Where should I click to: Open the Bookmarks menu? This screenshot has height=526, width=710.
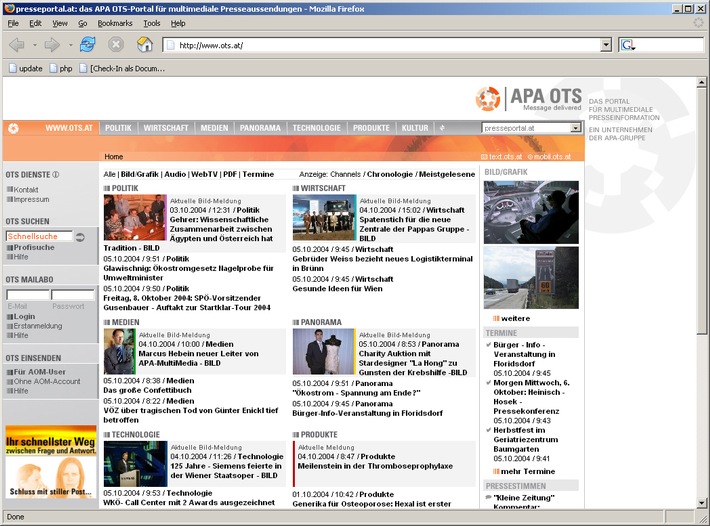coord(115,24)
